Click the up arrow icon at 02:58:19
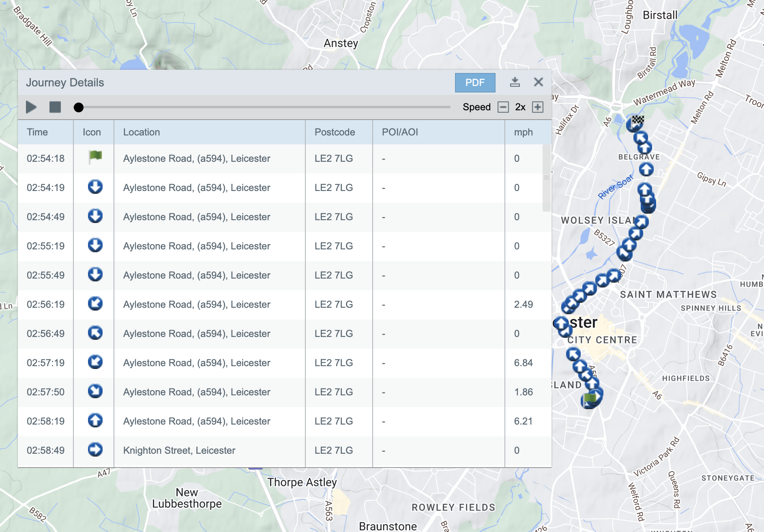The width and height of the screenshot is (764, 532). tap(95, 420)
